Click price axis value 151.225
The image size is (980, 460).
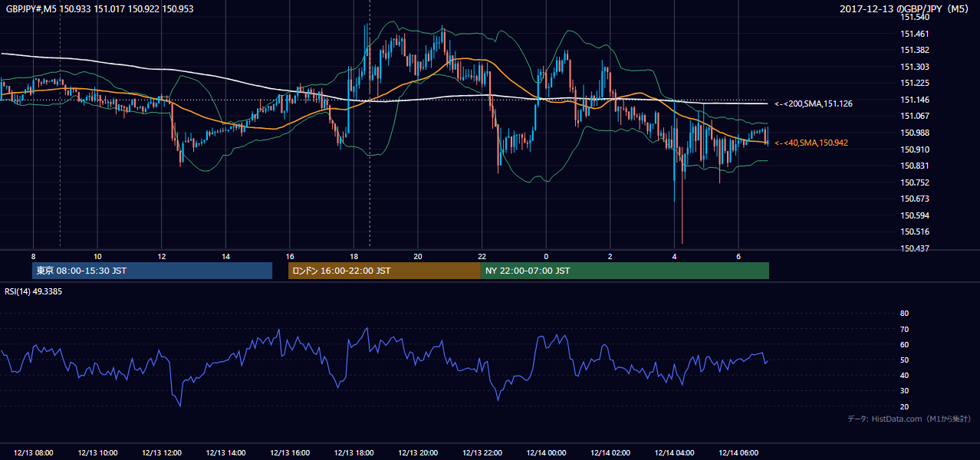(x=915, y=83)
